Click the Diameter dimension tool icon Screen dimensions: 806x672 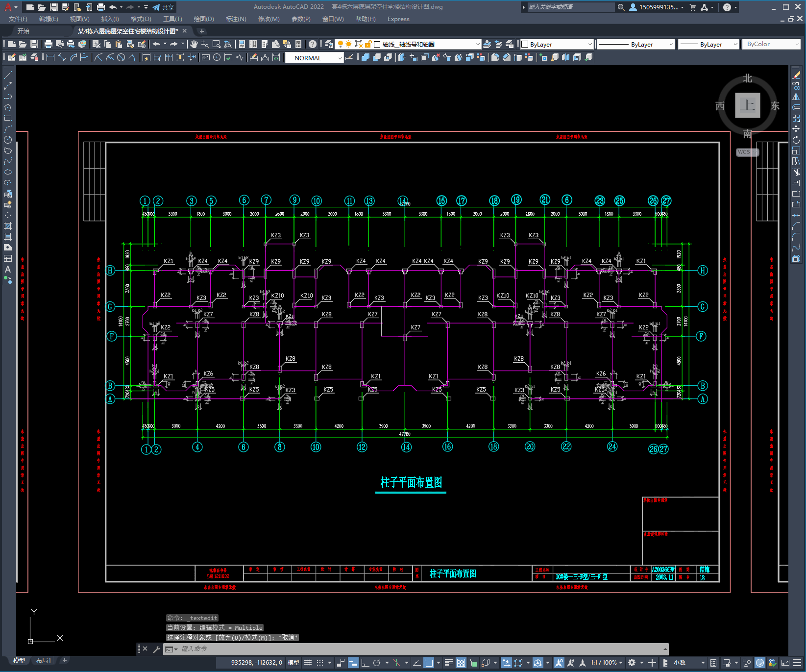click(x=121, y=57)
